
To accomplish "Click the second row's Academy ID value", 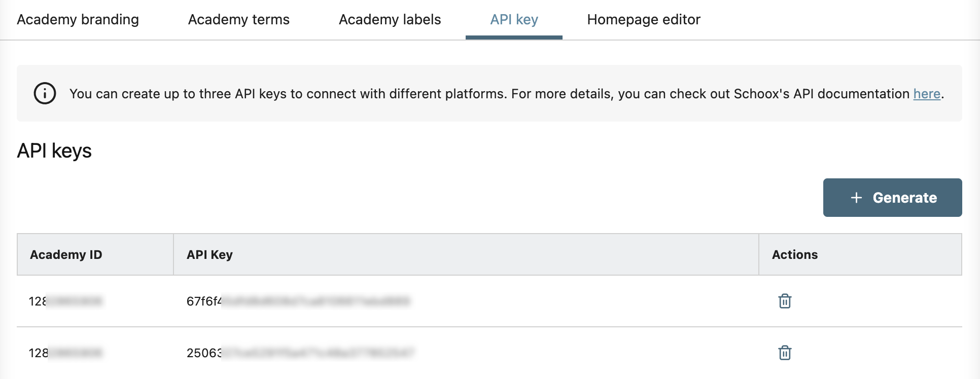I will point(65,353).
